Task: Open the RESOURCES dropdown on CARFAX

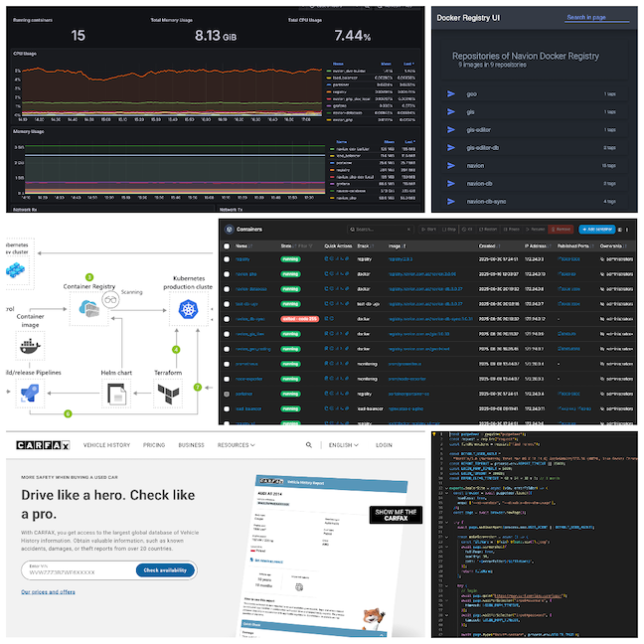Action: (237, 445)
